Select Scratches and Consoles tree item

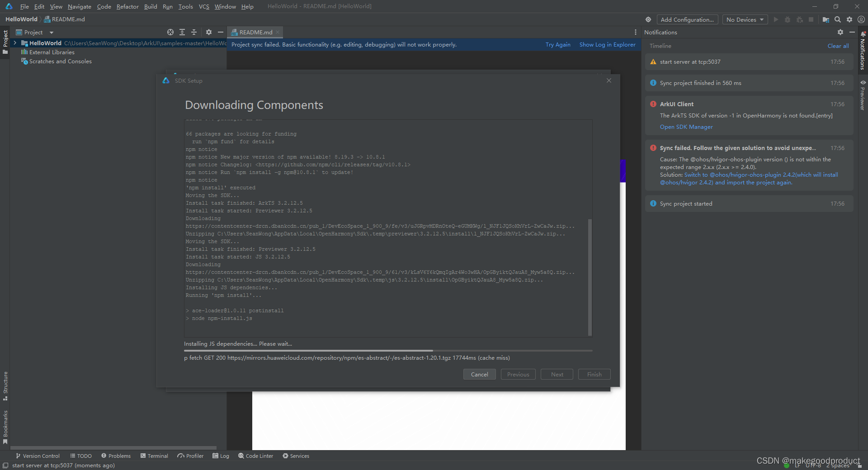[60, 61]
